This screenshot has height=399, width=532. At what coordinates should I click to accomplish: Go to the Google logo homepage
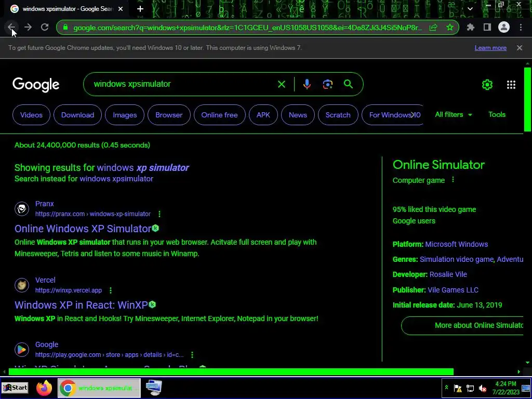pos(36,85)
